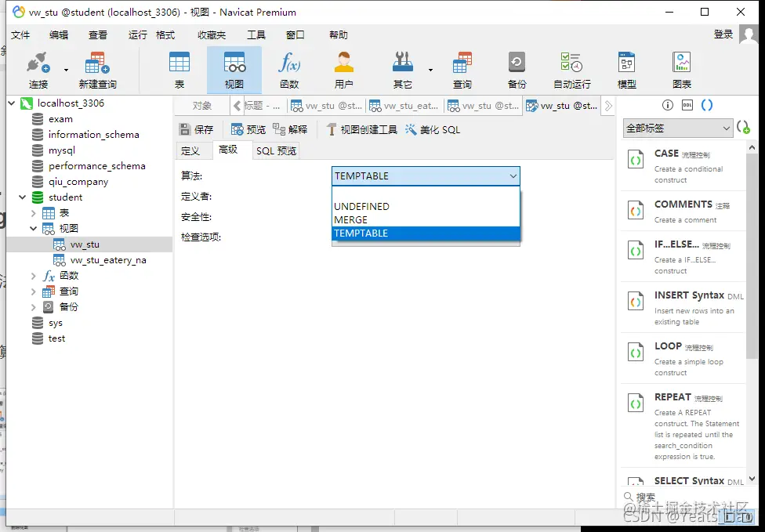765x532 pixels.
Task: Expand the 查询 tree node under student
Action: tap(33, 291)
